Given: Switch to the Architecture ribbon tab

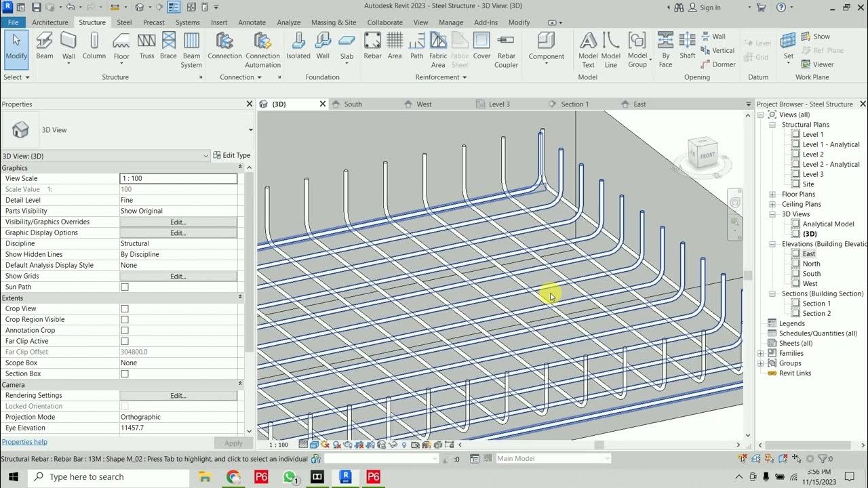Looking at the screenshot, I should pyautogui.click(x=50, y=22).
